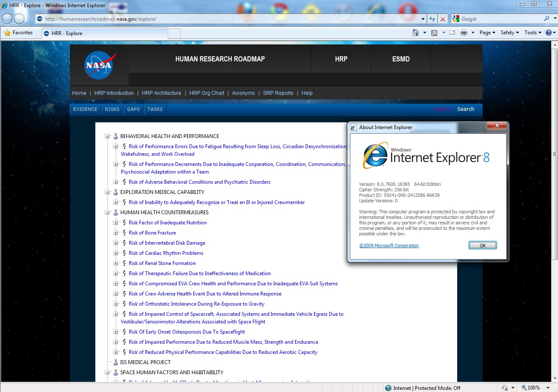Open the SRP Reports link
This screenshot has height=392, width=558.
(278, 93)
